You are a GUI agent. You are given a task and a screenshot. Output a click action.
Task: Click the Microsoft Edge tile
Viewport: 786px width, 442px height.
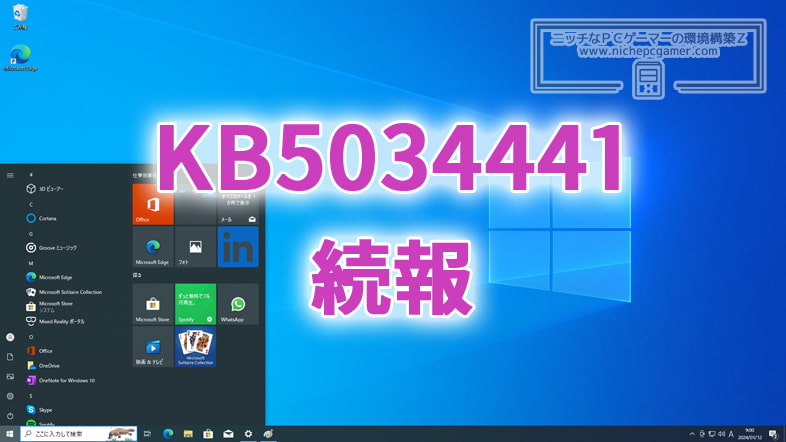(x=153, y=247)
